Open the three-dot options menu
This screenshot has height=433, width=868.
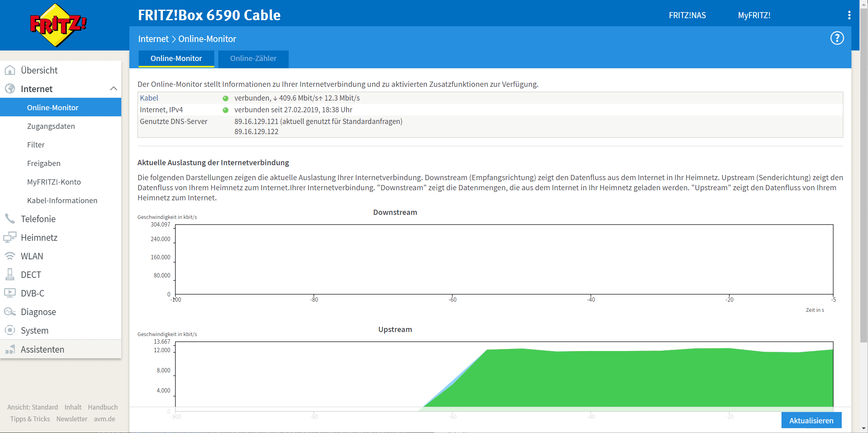[x=849, y=15]
